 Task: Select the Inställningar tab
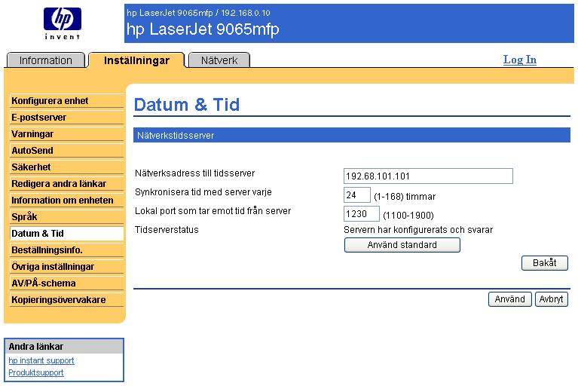tap(136, 60)
